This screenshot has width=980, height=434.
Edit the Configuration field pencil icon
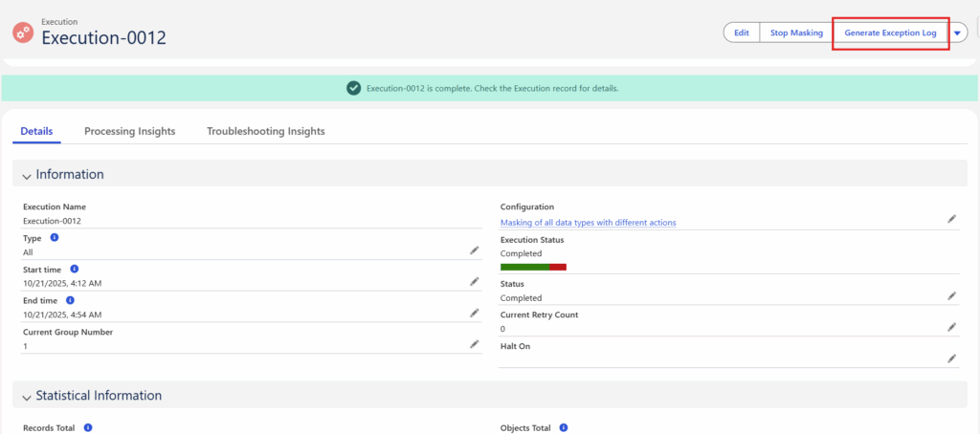(x=951, y=219)
